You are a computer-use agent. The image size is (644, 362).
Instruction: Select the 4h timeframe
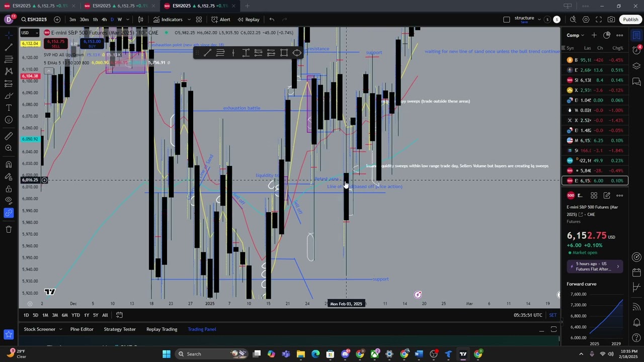coord(104,20)
